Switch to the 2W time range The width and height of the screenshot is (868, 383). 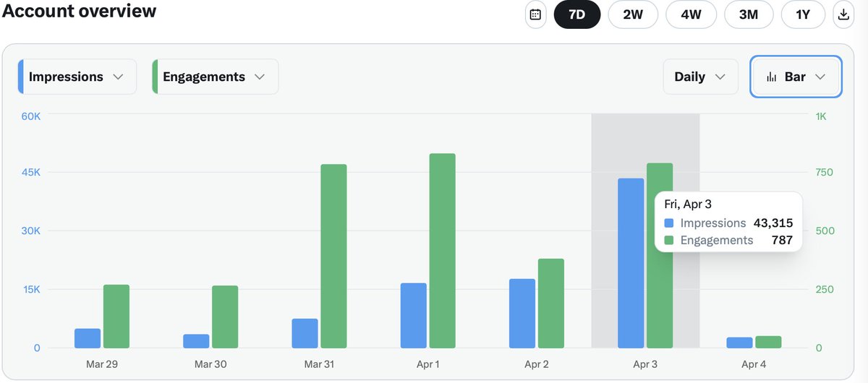point(633,14)
